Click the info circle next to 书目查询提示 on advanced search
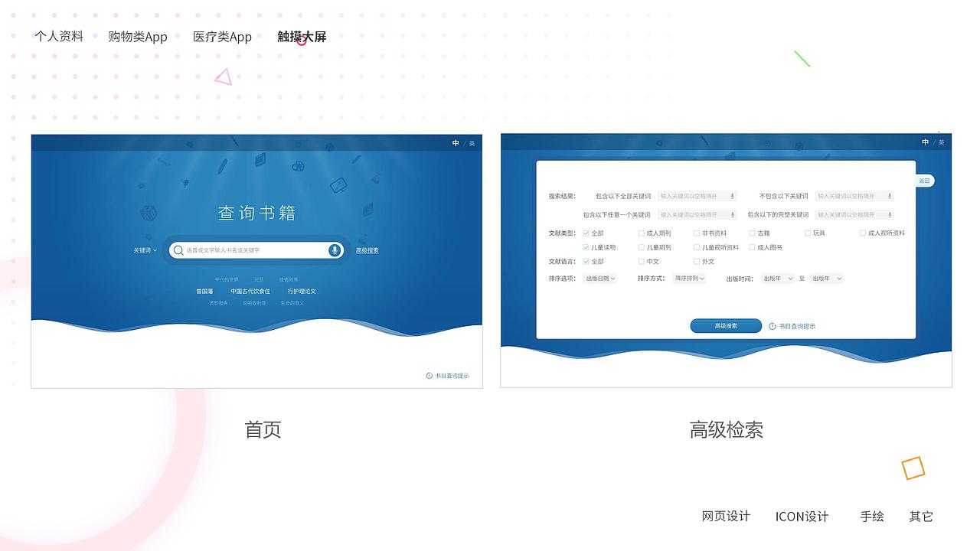Image resolution: width=980 pixels, height=551 pixels. [x=771, y=325]
